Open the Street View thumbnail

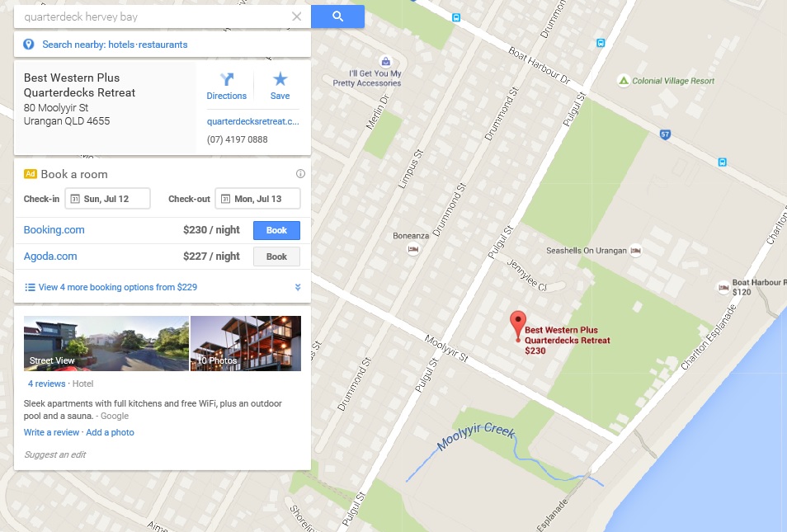(x=106, y=343)
